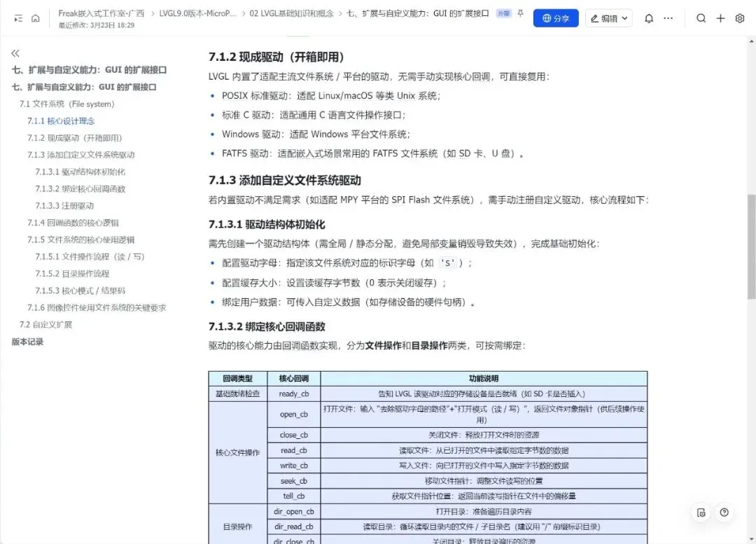Screen dimensions: 756x544
Task: Click the last modified timestamp text
Action: click(97, 25)
